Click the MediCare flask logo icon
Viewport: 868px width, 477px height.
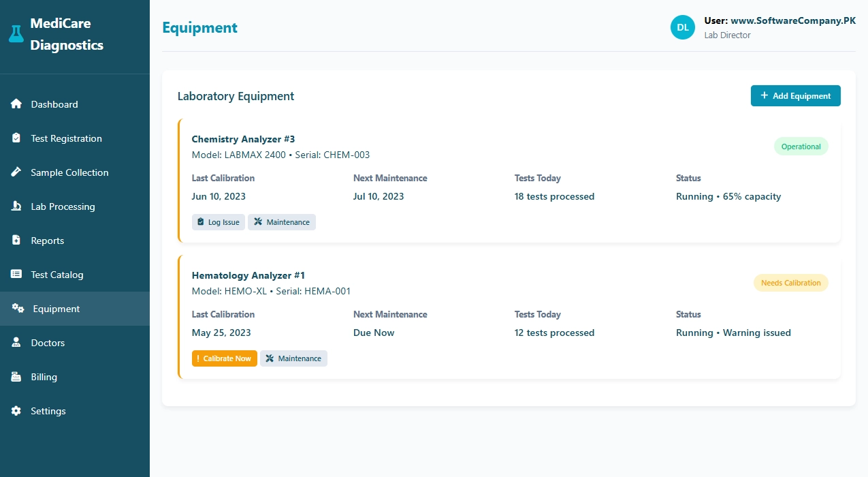(x=16, y=34)
